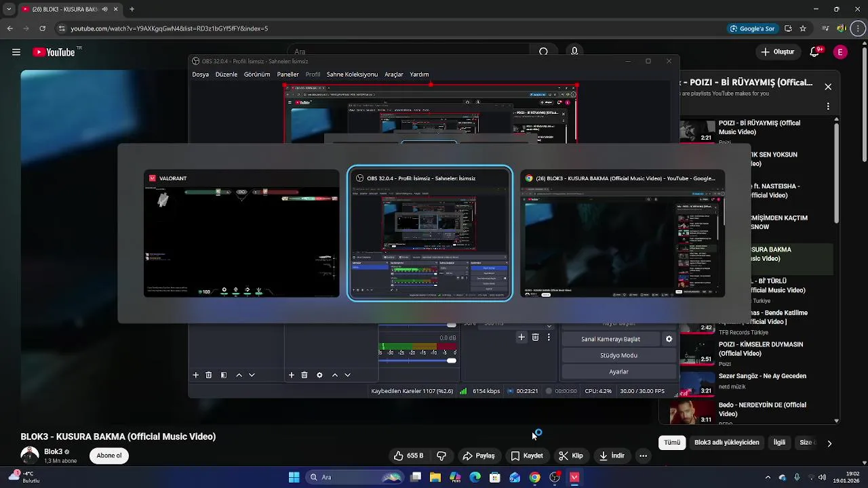Add a scene transition with plus icon
The height and width of the screenshot is (488, 868).
(x=521, y=337)
